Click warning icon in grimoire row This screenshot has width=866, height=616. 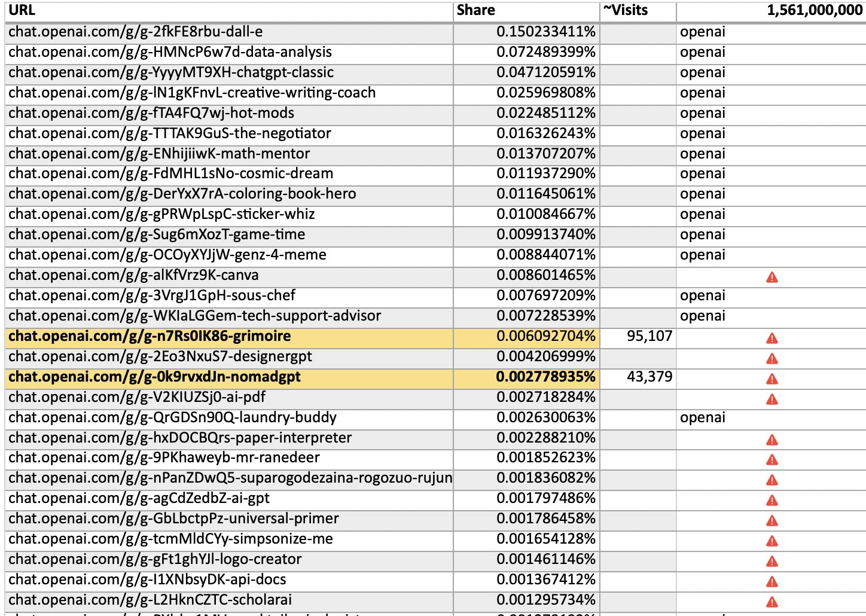click(772, 338)
